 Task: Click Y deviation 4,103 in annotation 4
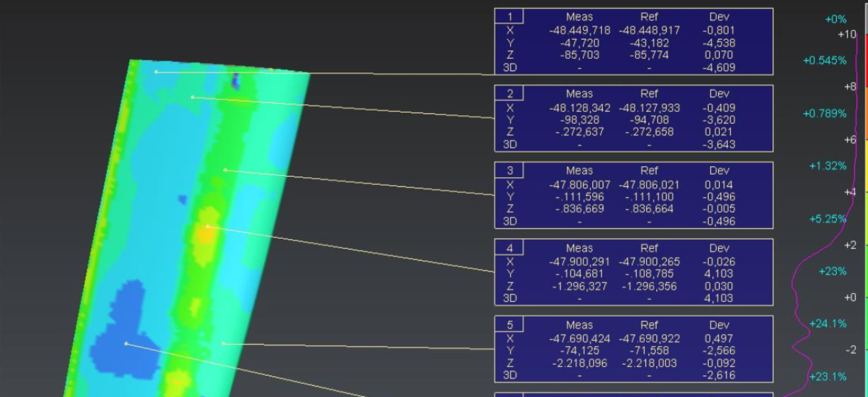click(x=719, y=274)
